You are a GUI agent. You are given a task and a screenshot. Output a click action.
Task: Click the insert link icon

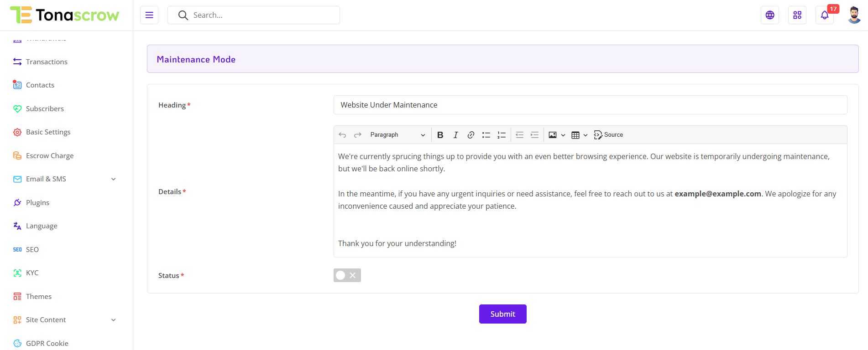(471, 135)
